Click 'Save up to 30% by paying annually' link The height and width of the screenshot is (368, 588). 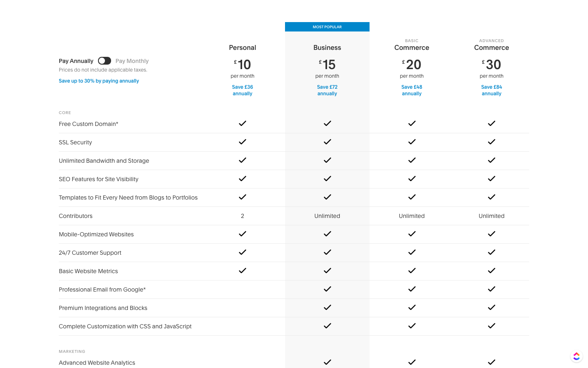pos(99,81)
